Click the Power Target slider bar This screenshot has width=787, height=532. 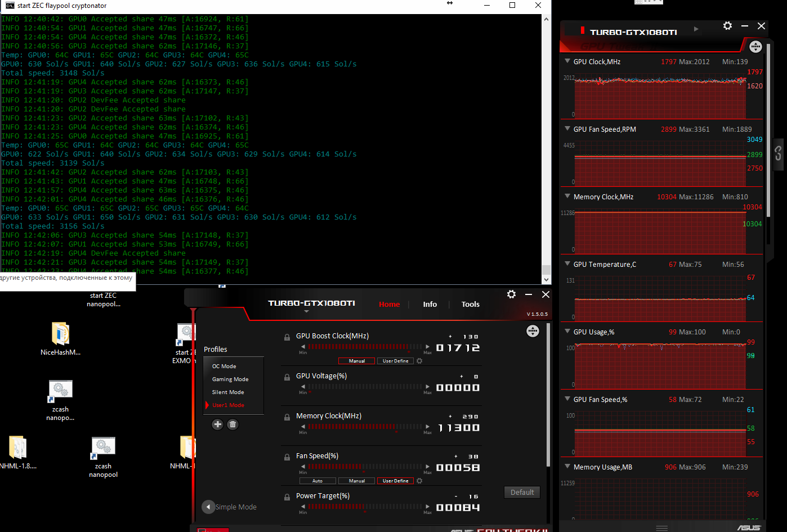[365, 507]
